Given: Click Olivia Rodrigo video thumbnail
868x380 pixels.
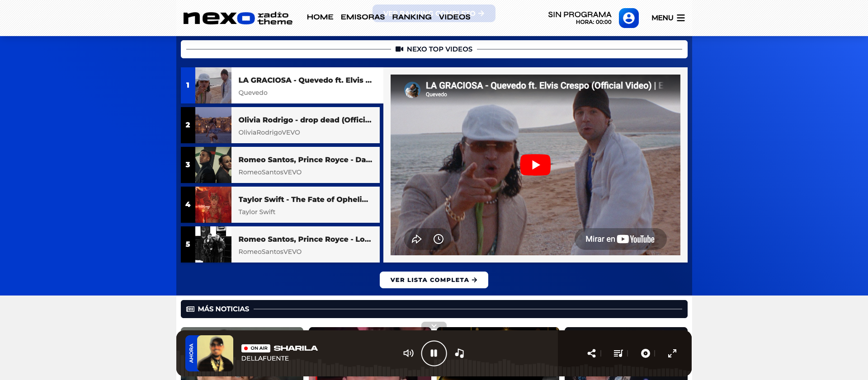Looking at the screenshot, I should pos(213,125).
